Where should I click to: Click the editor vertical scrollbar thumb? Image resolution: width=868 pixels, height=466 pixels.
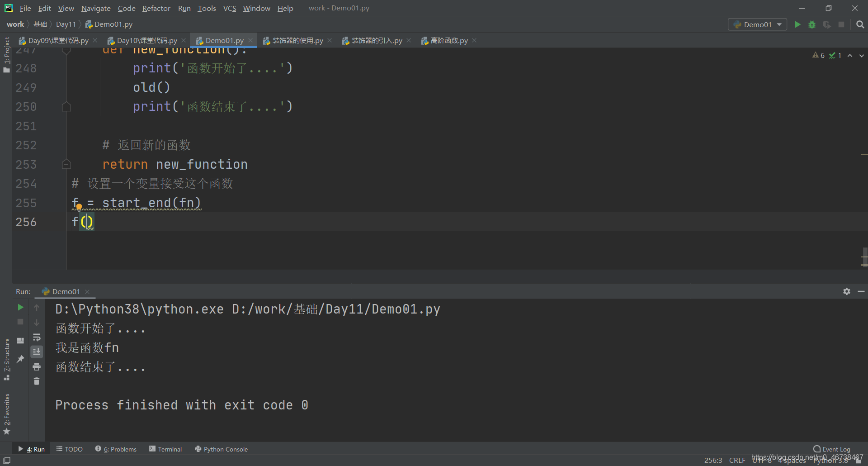tap(864, 257)
